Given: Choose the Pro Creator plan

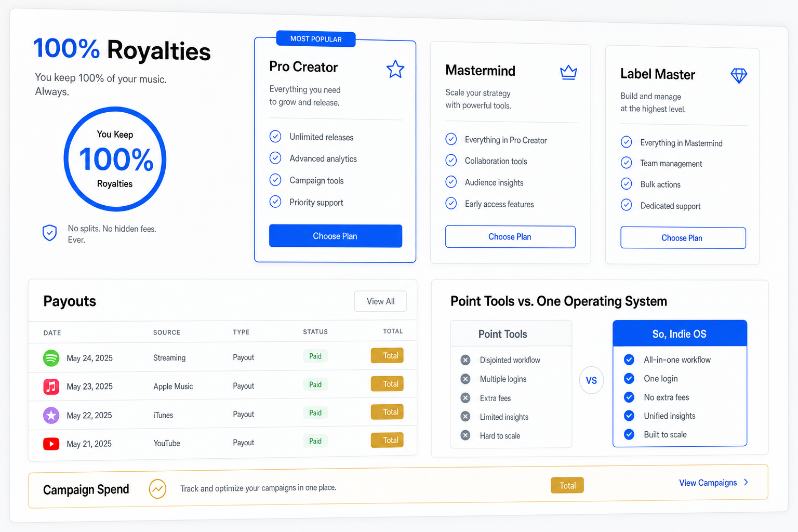Looking at the screenshot, I should click(336, 236).
